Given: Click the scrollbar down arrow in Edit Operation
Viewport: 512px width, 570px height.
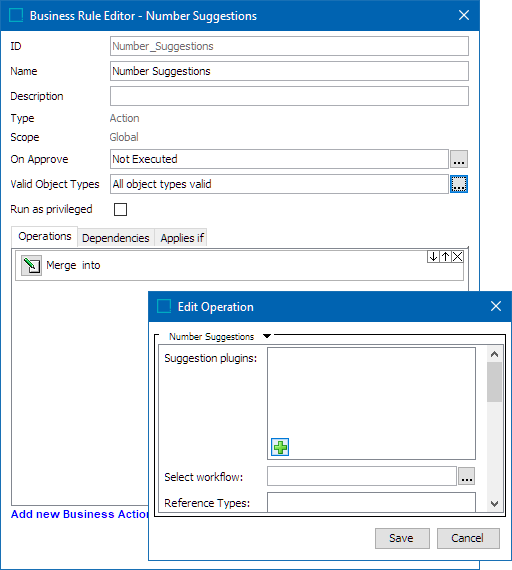Looking at the screenshot, I should click(x=494, y=504).
